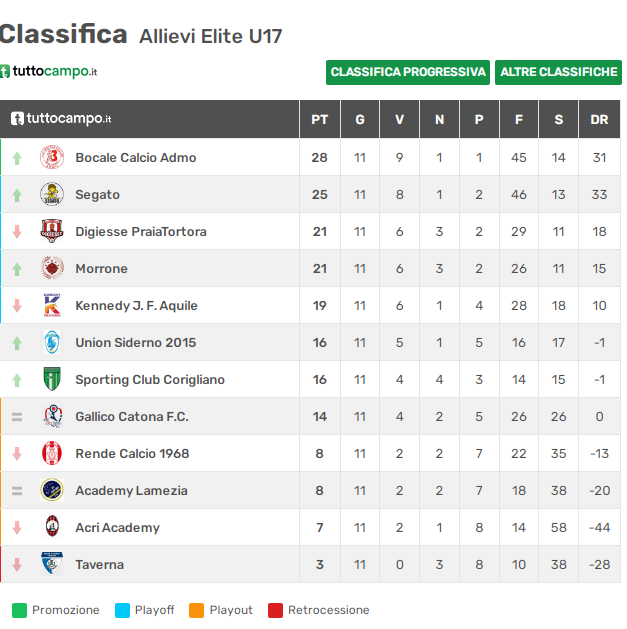
Task: Click the Morrone team badge
Action: [x=52, y=268]
